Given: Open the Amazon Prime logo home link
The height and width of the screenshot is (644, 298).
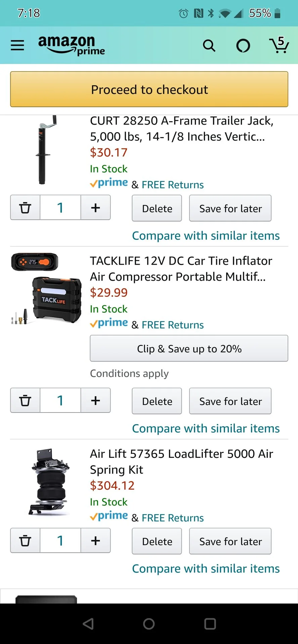Looking at the screenshot, I should (72, 45).
